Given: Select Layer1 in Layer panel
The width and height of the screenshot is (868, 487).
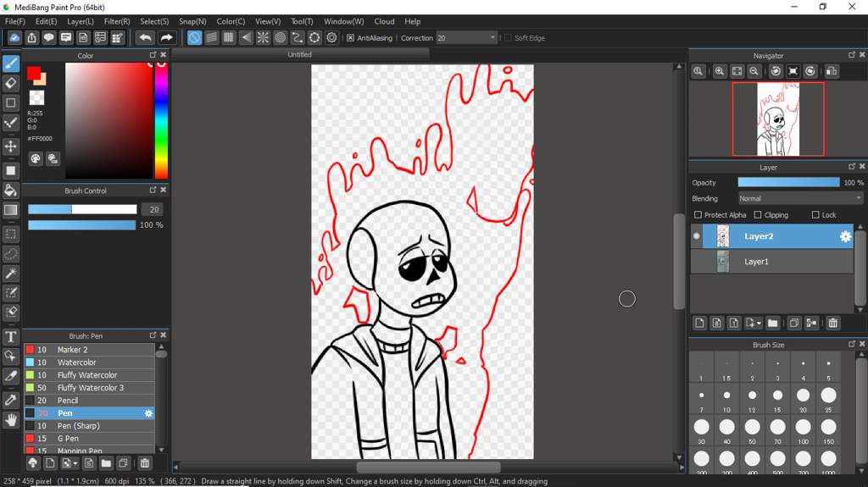Looking at the screenshot, I should point(772,261).
